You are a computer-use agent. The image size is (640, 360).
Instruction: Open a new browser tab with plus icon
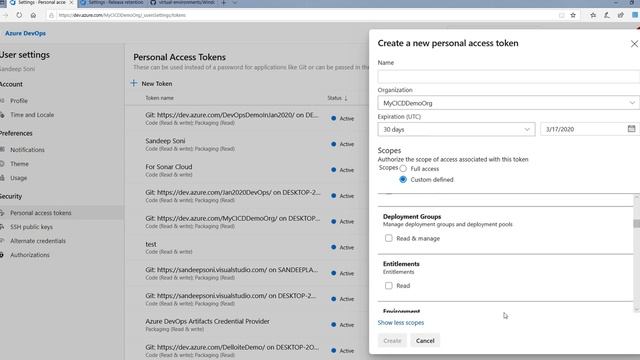[224, 3]
